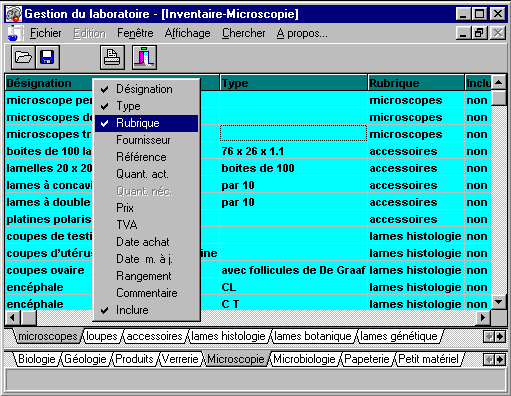Select 'avec follicules de De Graaf' cell

tap(294, 270)
